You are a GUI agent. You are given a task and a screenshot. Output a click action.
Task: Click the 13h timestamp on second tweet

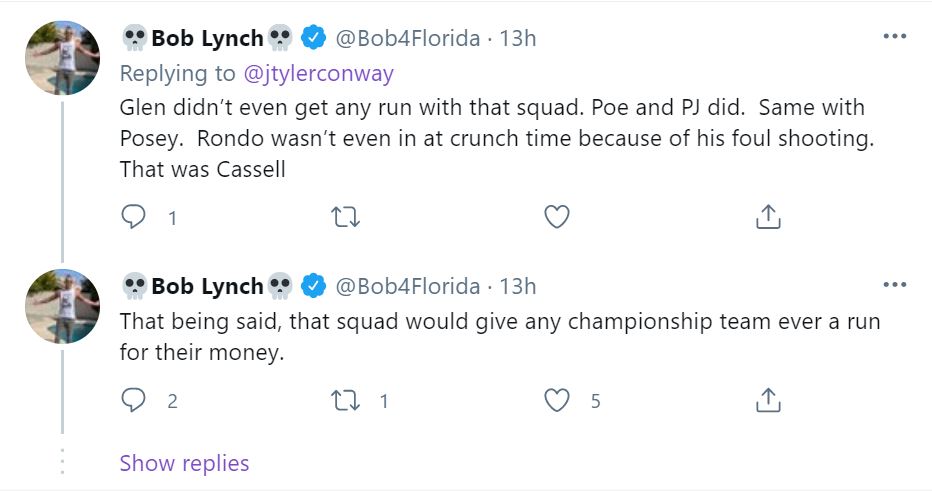pyautogui.click(x=517, y=287)
